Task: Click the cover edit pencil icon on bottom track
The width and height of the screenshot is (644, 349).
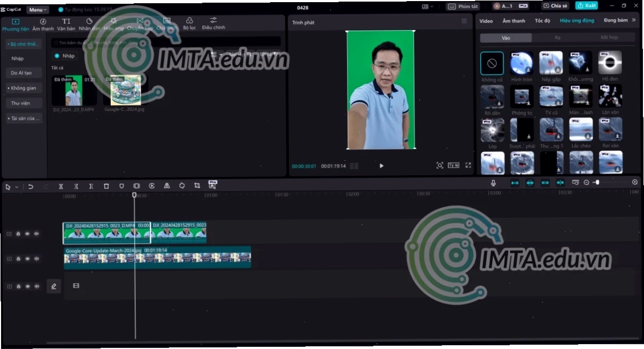Action: [x=53, y=286]
